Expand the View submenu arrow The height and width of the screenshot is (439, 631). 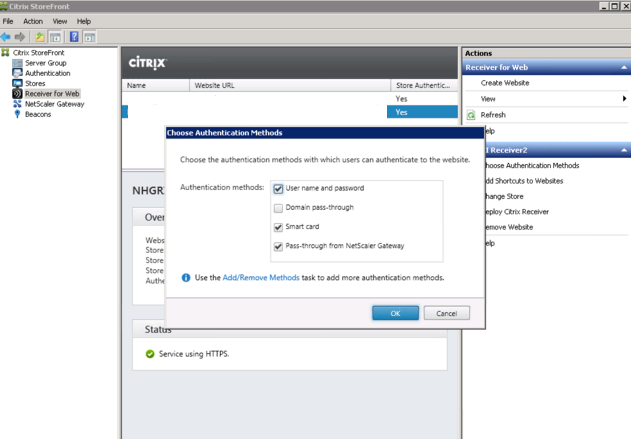point(624,99)
